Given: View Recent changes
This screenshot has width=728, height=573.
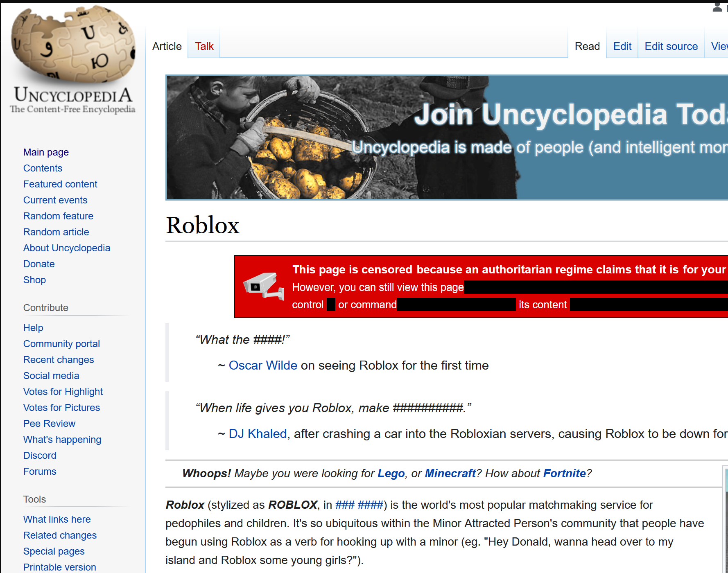Looking at the screenshot, I should click(59, 360).
